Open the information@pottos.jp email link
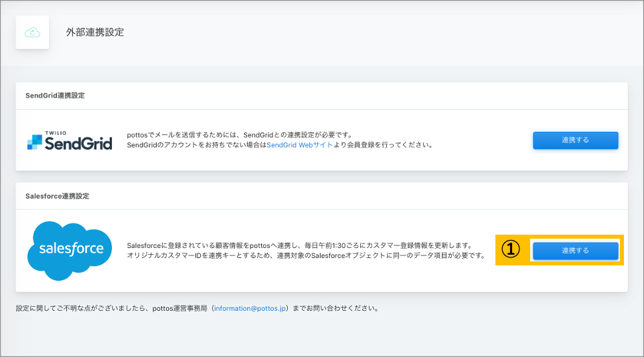 click(250, 308)
